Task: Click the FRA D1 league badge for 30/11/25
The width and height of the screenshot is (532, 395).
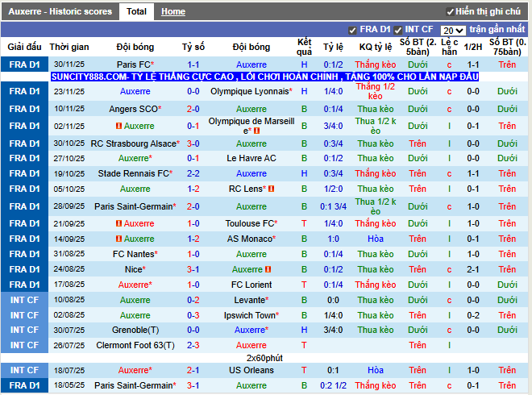Action: coord(24,64)
